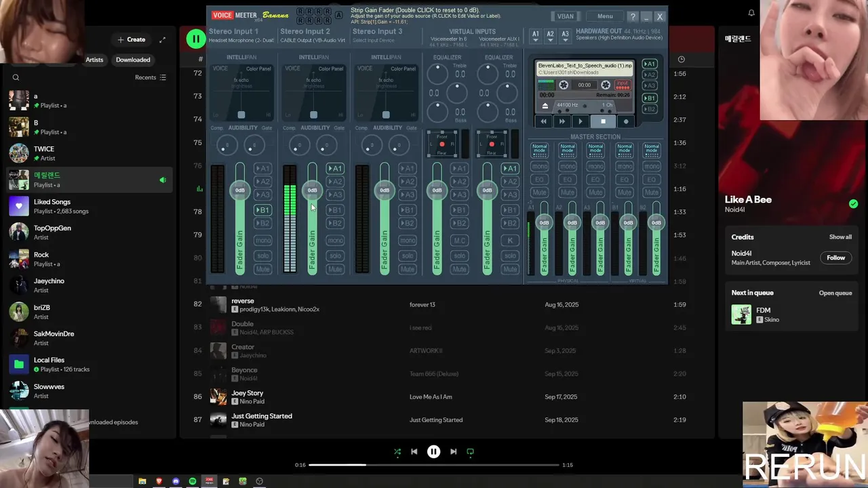Click the recorder input indicator
This screenshot has width=868, height=488.
[x=622, y=85]
